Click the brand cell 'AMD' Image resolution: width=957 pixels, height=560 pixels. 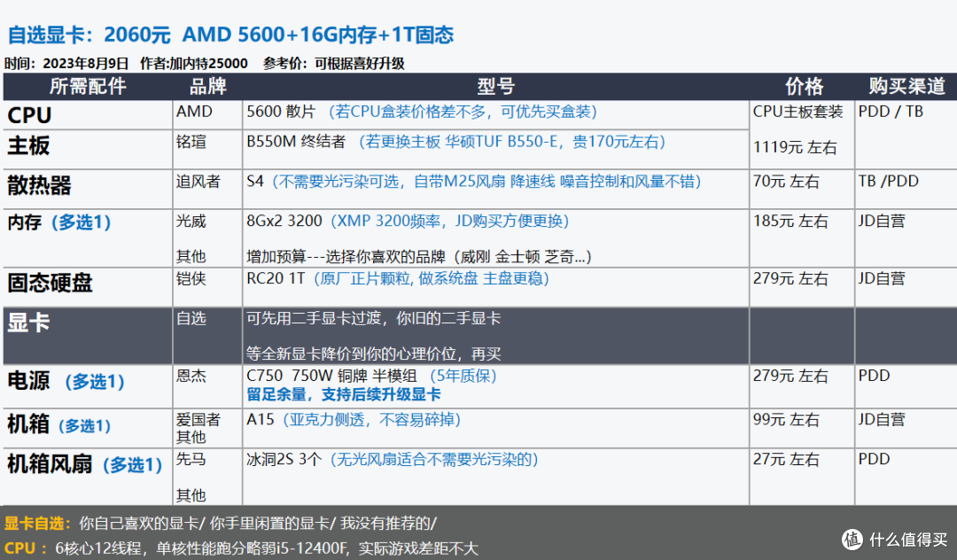click(x=194, y=112)
